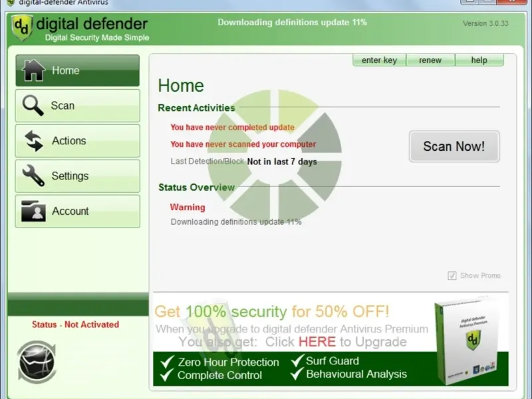
Task: Click "You have never scanned your computer" message
Action: pos(243,144)
